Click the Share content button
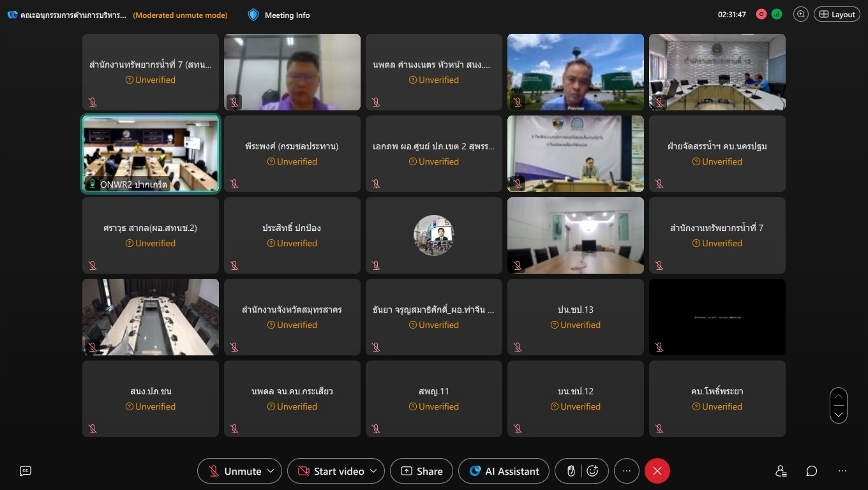 (421, 471)
